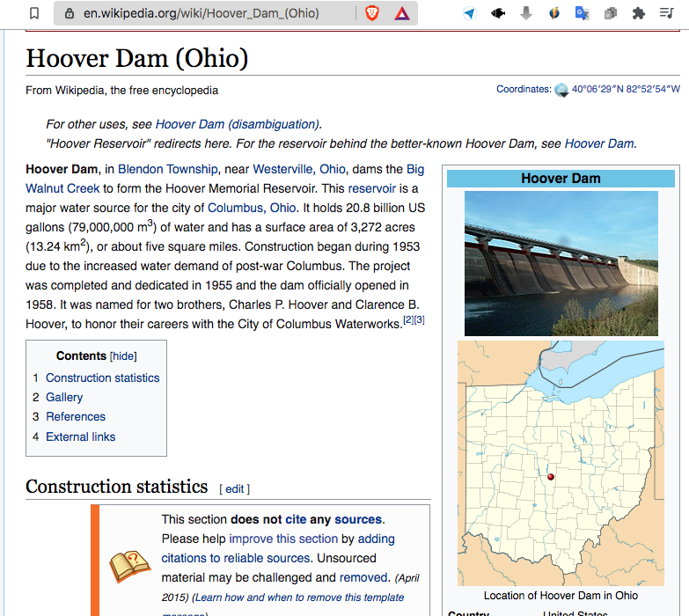The width and height of the screenshot is (689, 616).
Task: Jump to Gallery in contents
Action: click(64, 397)
